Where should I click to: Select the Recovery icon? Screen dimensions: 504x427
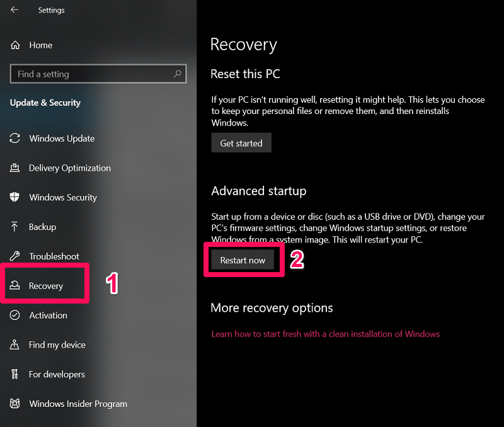point(15,285)
